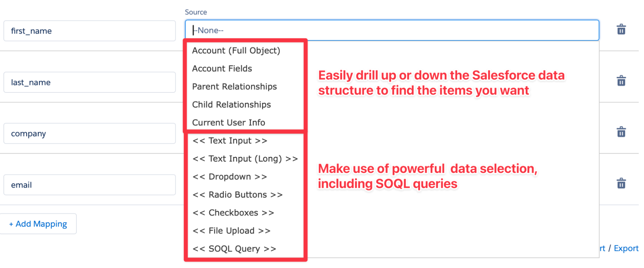This screenshot has height=268, width=644.
Task: Open the Export link
Action: pyautogui.click(x=626, y=248)
